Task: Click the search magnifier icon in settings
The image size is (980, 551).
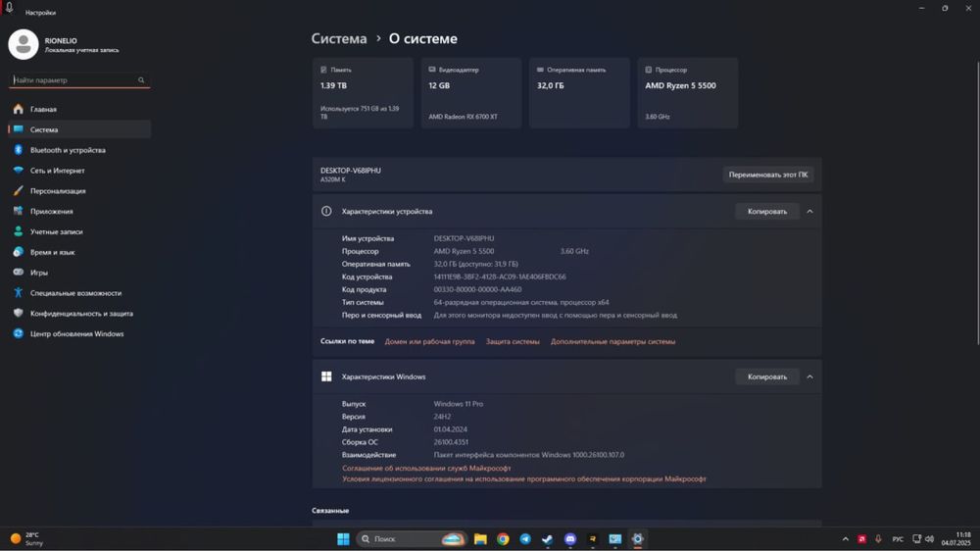Action: (x=141, y=80)
